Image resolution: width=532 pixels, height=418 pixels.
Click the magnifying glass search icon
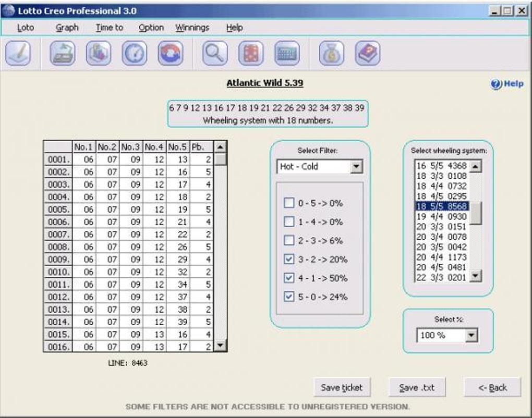click(x=215, y=53)
